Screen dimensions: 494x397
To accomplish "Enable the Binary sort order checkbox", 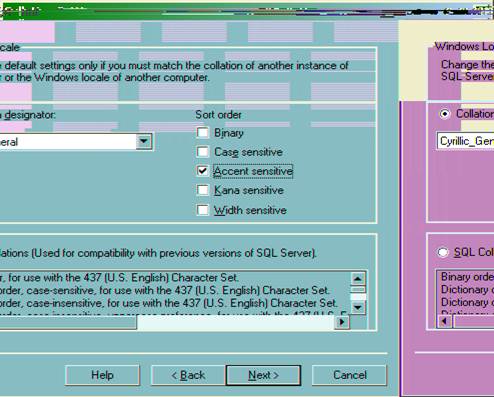I will [203, 133].
